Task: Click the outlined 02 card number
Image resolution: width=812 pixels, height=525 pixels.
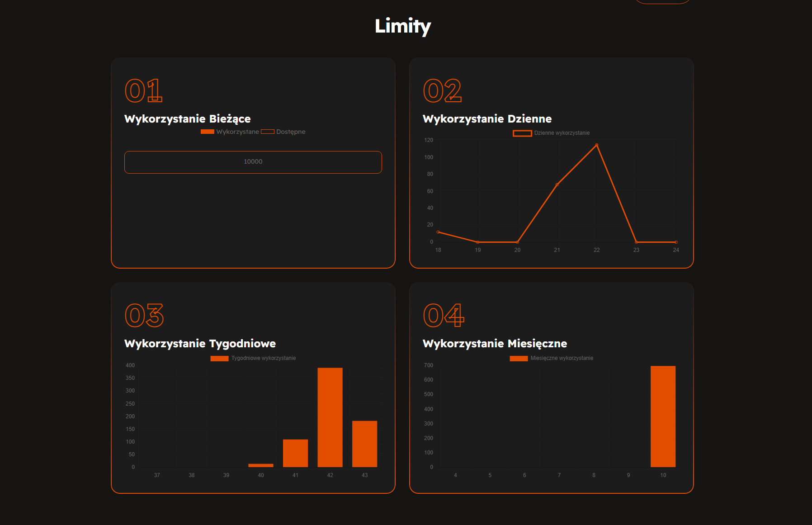Action: [442, 90]
